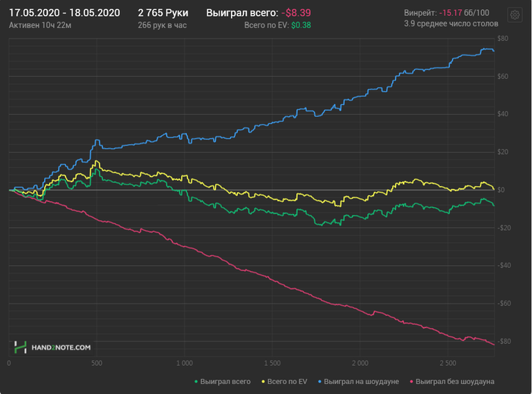
Task: Click the 'Всего по EV' legend label
Action: pos(287,382)
